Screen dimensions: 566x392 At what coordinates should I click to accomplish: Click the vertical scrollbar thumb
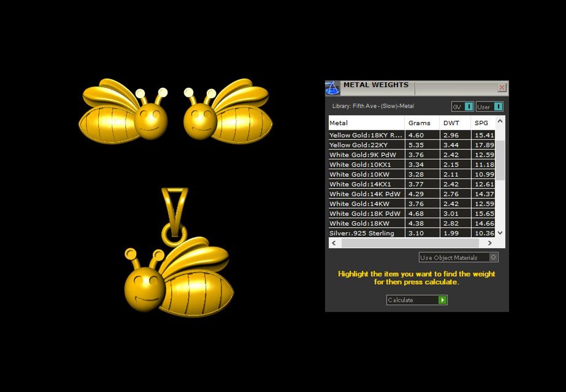click(500, 160)
